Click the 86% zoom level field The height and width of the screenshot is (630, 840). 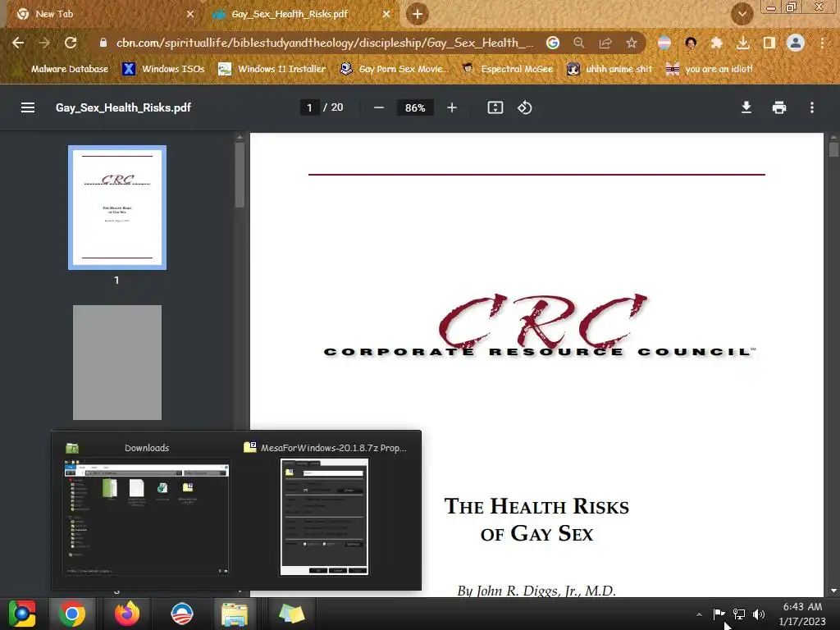[415, 107]
